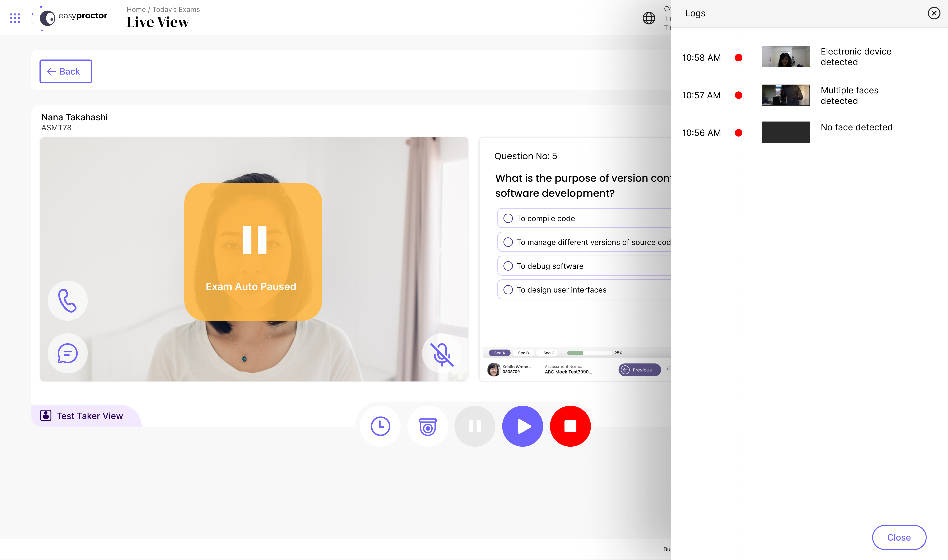
Task: Open chat with test taker icon
Action: [x=68, y=353]
